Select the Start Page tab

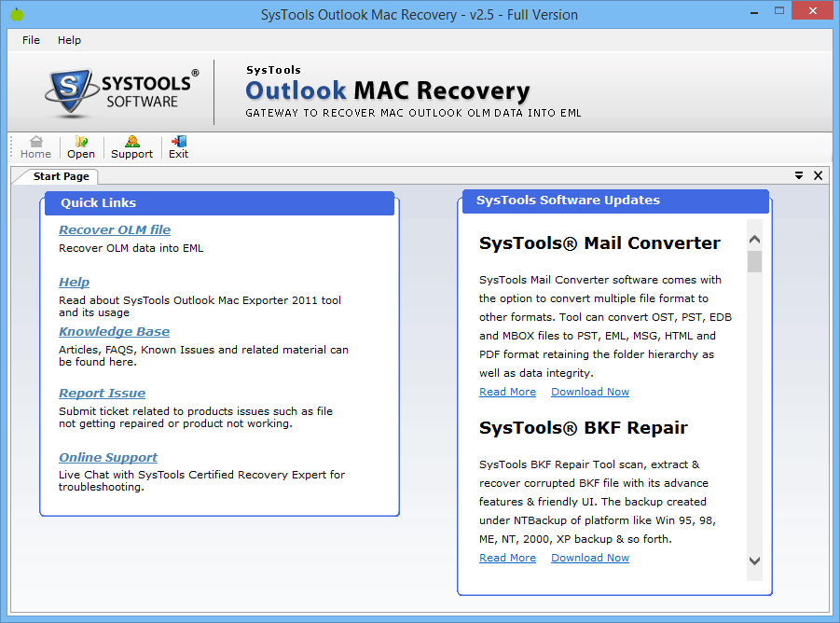[x=61, y=176]
